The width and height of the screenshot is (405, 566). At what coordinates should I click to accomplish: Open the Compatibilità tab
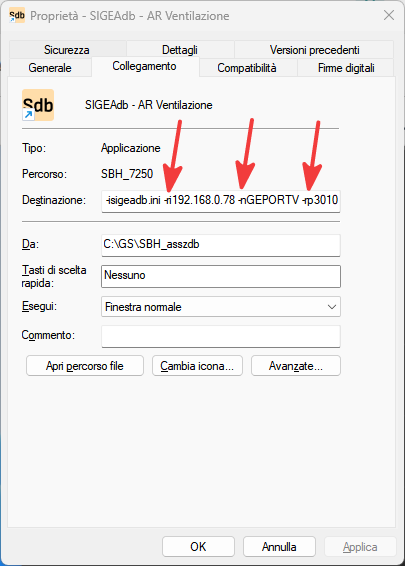247,68
